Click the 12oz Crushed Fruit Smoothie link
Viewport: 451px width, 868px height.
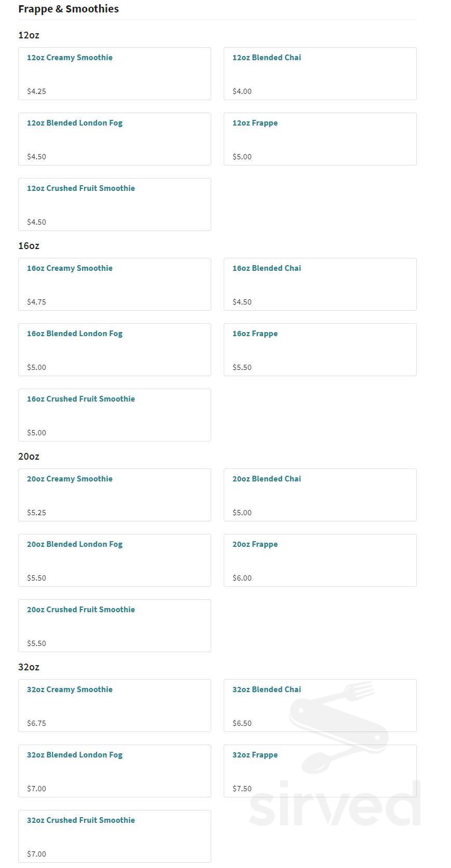point(81,188)
